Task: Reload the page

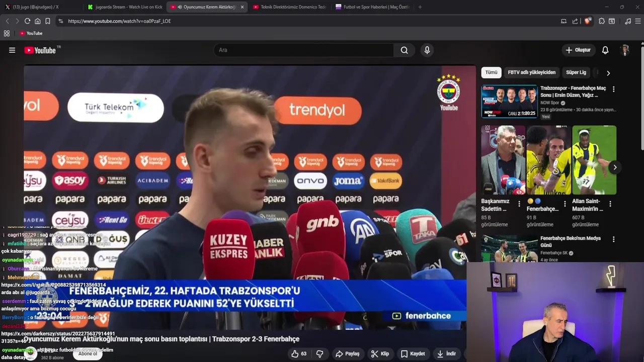Action: 27,21
